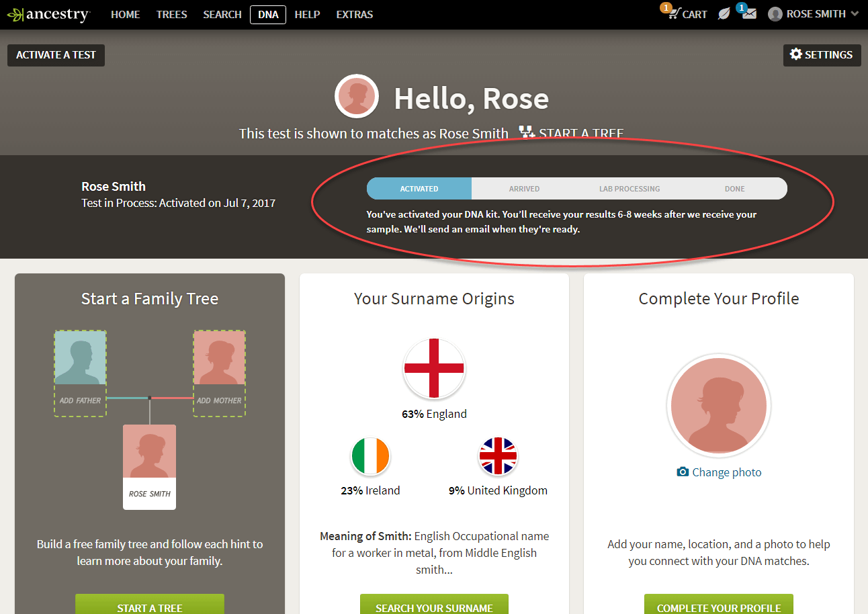Click the Test in Process activation date text
This screenshot has height=614, width=868.
pyautogui.click(x=178, y=203)
